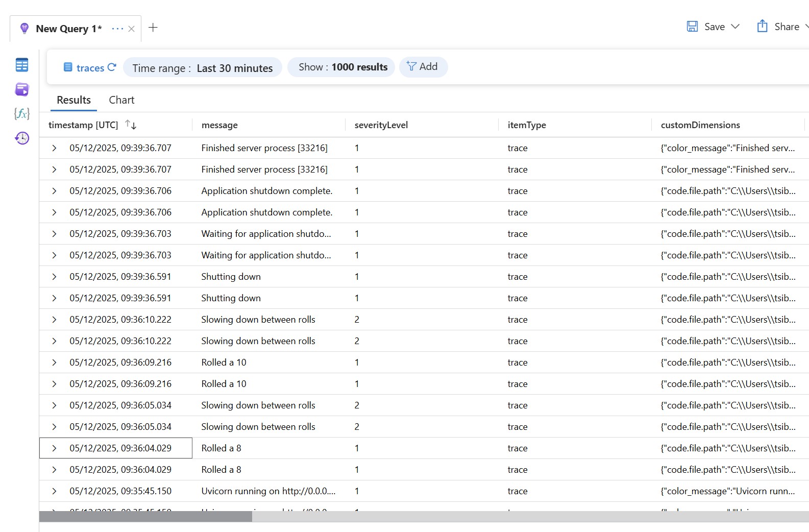This screenshot has height=532, width=809.
Task: Add a filter with the Add button
Action: click(x=423, y=67)
